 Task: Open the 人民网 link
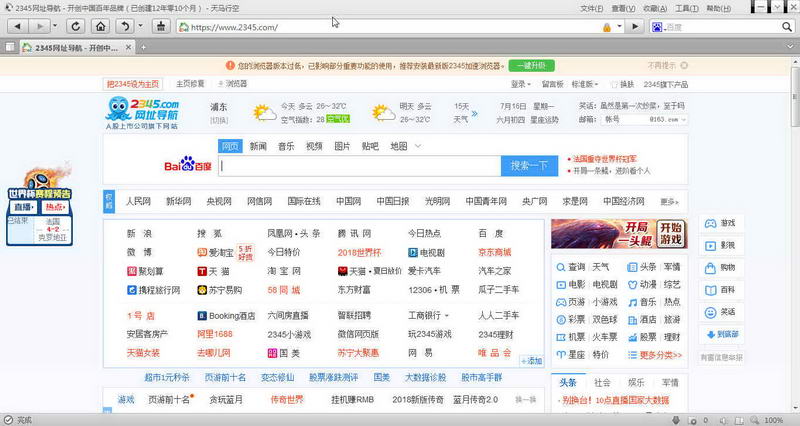coord(138,202)
